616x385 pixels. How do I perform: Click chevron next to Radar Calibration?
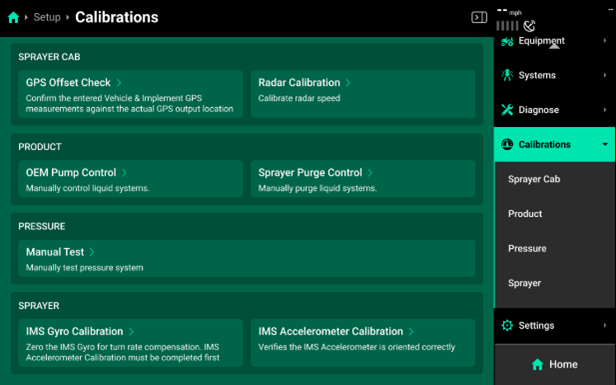click(x=348, y=82)
